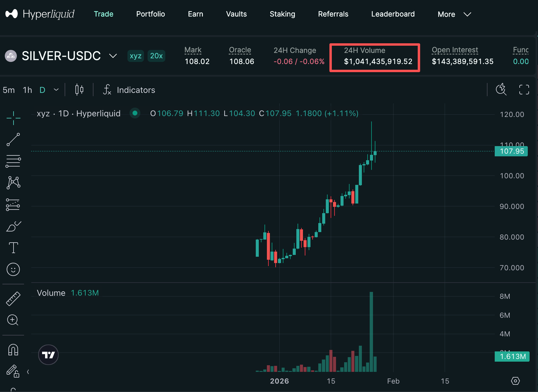The image size is (538, 392).
Task: Toggle visibility of the xyz chart series
Action: click(135, 113)
